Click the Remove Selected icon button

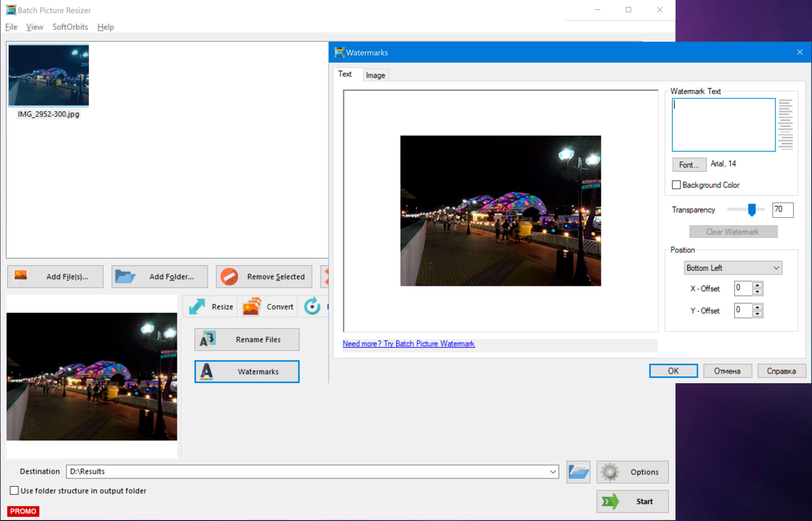(229, 276)
